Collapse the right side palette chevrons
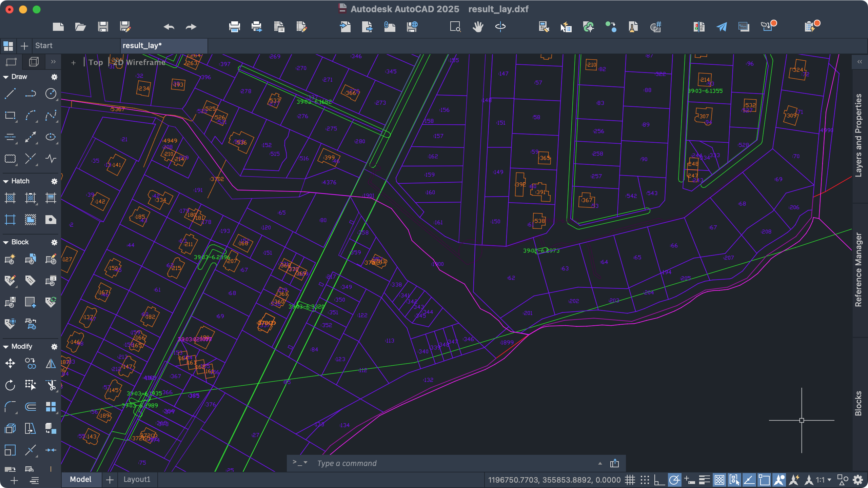The height and width of the screenshot is (488, 868). (860, 62)
